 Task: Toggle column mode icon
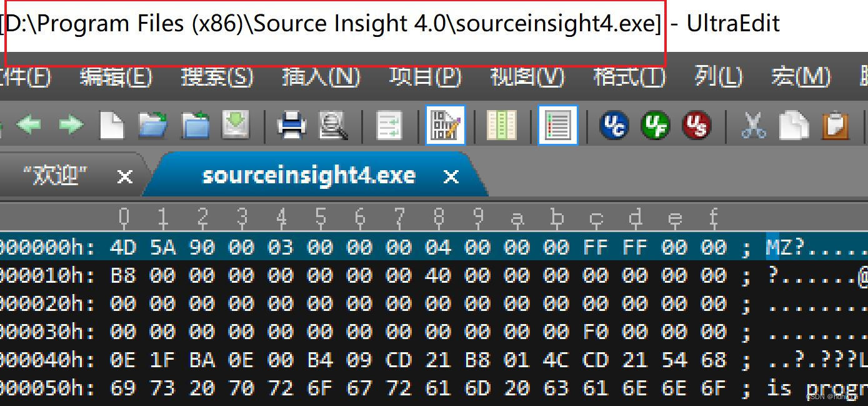[x=501, y=125]
